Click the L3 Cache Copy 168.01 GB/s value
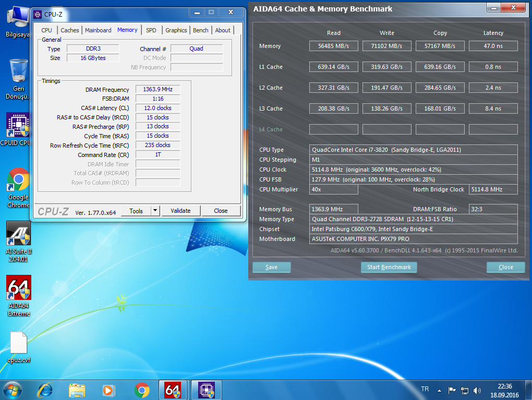The height and width of the screenshot is (400, 532). point(440,108)
